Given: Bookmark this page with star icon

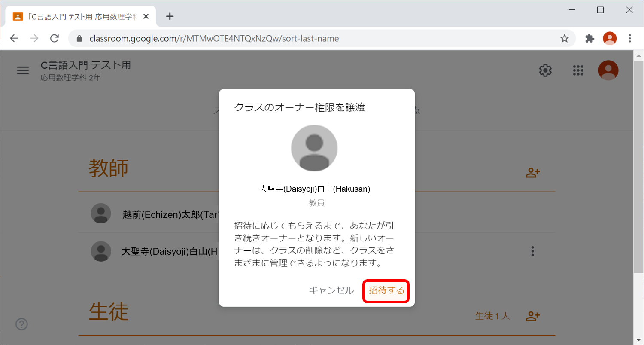Looking at the screenshot, I should (565, 38).
